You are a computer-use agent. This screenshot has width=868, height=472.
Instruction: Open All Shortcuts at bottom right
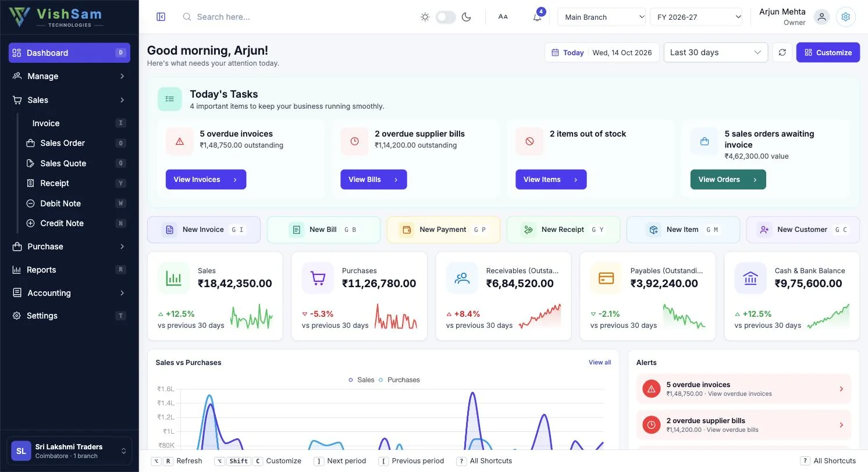[828, 461]
